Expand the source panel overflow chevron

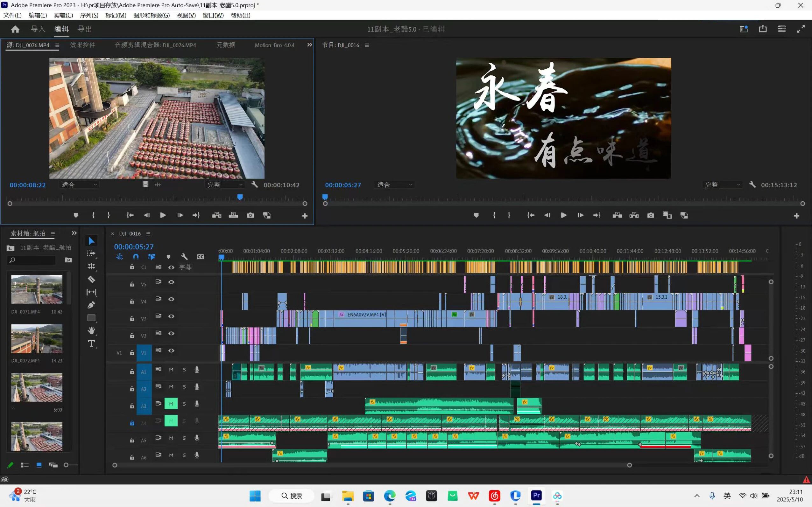[x=309, y=45]
